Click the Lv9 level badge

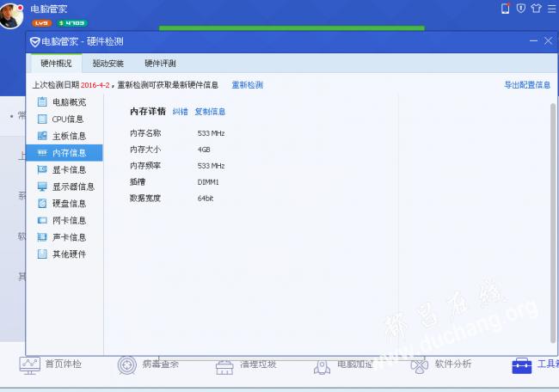(x=42, y=23)
